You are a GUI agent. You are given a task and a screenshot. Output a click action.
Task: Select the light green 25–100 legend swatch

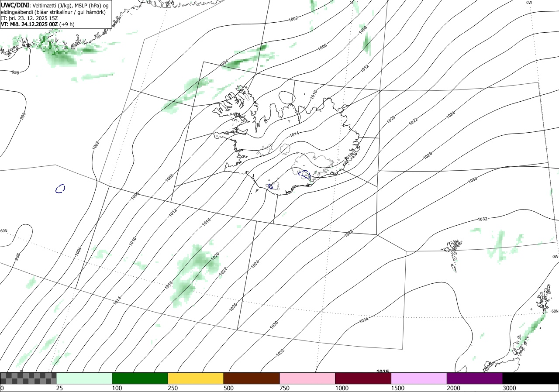click(x=84, y=378)
